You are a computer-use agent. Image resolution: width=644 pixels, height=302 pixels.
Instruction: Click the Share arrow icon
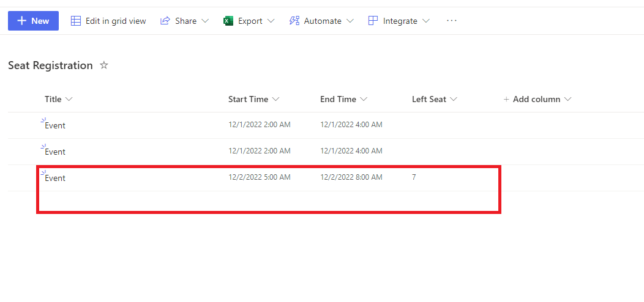coord(165,21)
